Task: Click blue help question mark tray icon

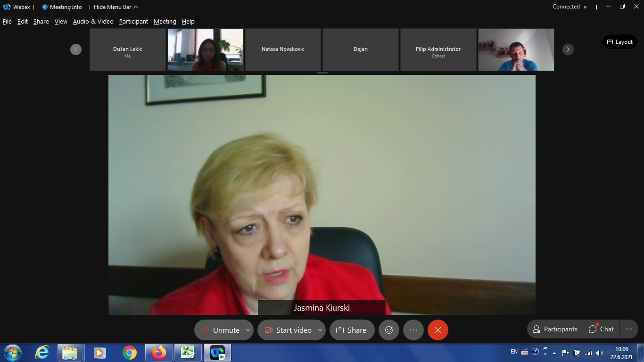Action: click(x=535, y=351)
